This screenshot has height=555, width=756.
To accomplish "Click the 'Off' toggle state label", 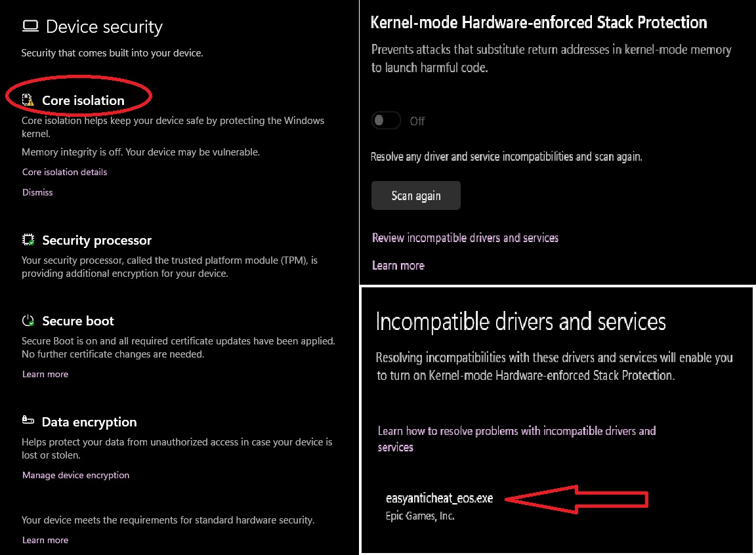I will (417, 121).
